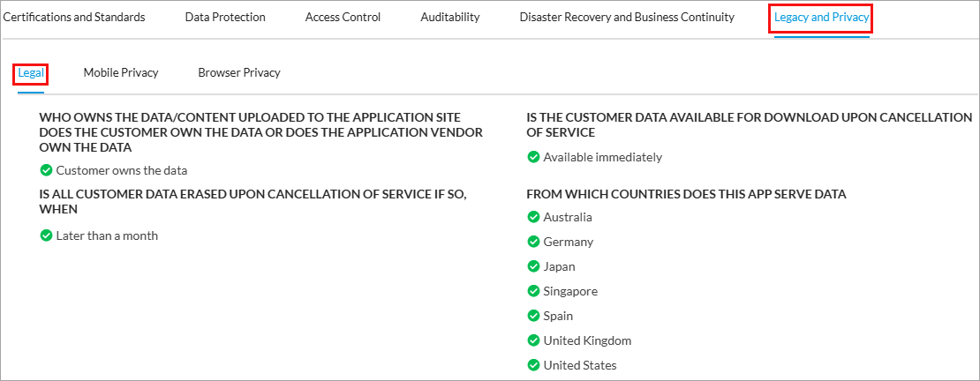
Task: Switch to the Mobile Privacy sub-tab
Action: [121, 72]
